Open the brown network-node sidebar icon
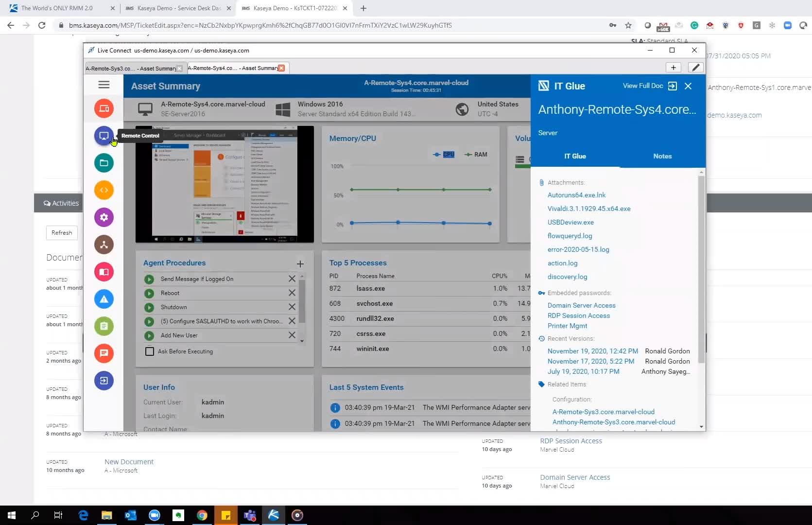Screen dimensions: 812x525 104,245
